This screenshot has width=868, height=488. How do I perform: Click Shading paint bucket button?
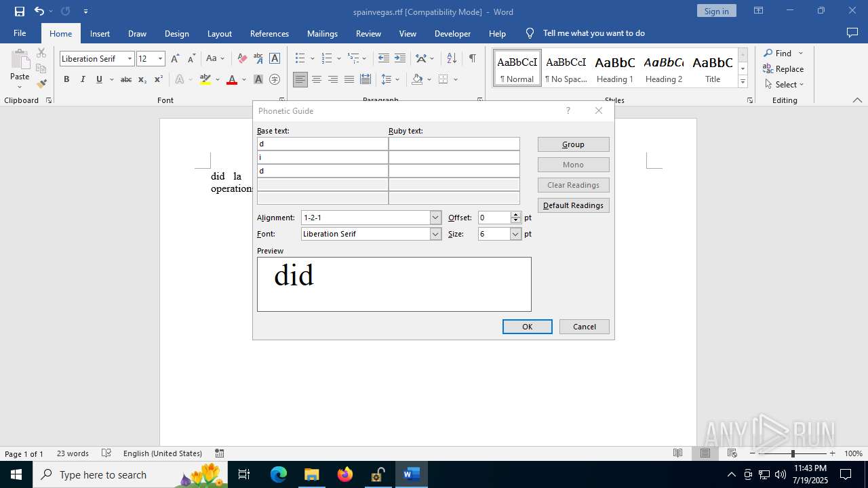418,79
